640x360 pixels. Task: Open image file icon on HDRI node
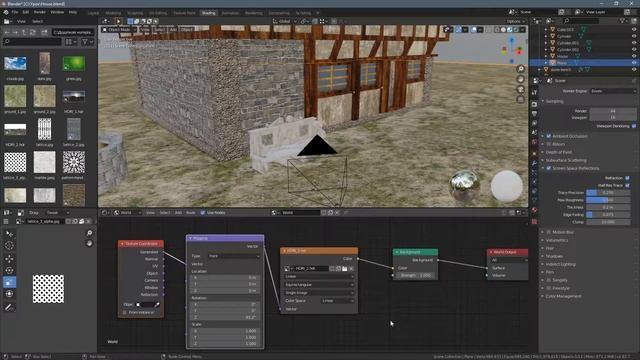tap(344, 269)
